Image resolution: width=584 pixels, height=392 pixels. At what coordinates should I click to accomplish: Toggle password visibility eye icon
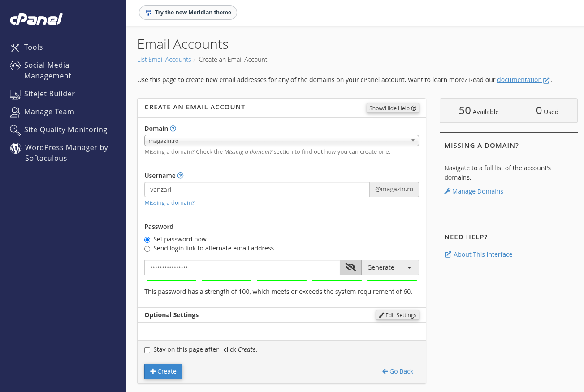tap(350, 267)
